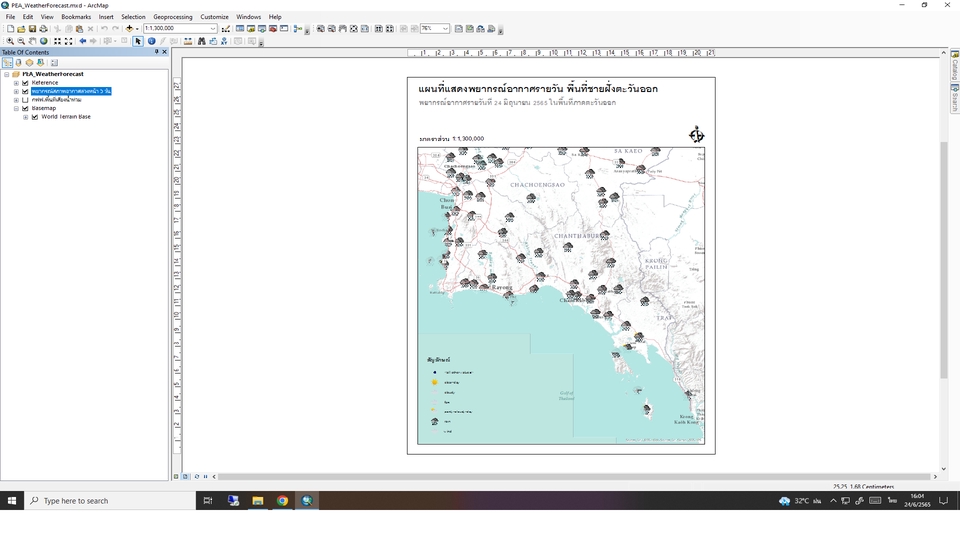This screenshot has width=960, height=540.
Task: Click the vertical layout scrollbar
Action: [943, 260]
